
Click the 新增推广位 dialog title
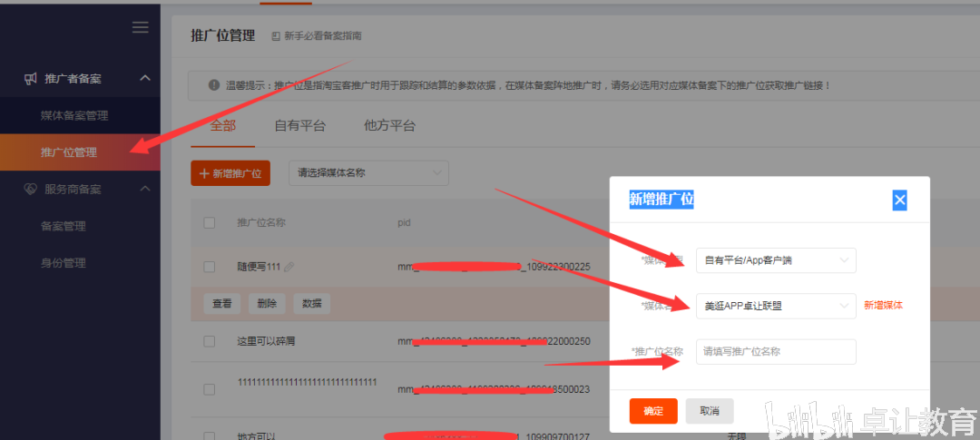(x=661, y=200)
